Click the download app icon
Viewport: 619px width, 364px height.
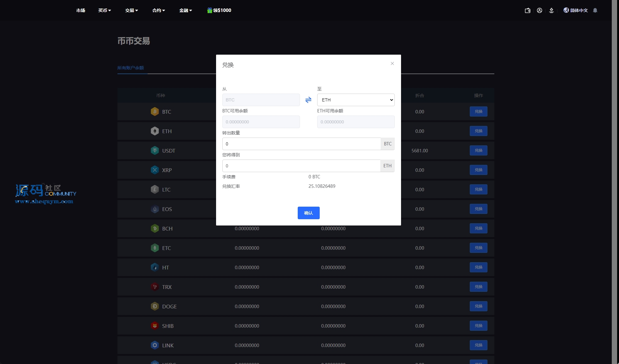551,10
